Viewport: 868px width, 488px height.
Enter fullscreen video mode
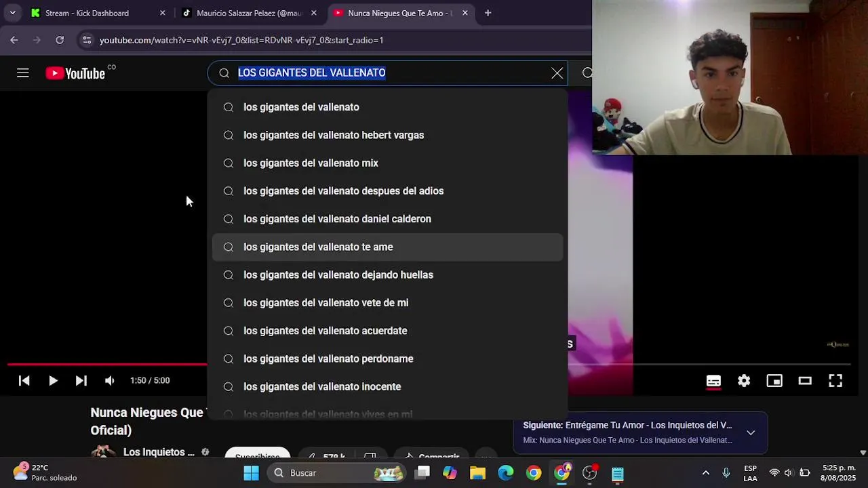[835, 381]
